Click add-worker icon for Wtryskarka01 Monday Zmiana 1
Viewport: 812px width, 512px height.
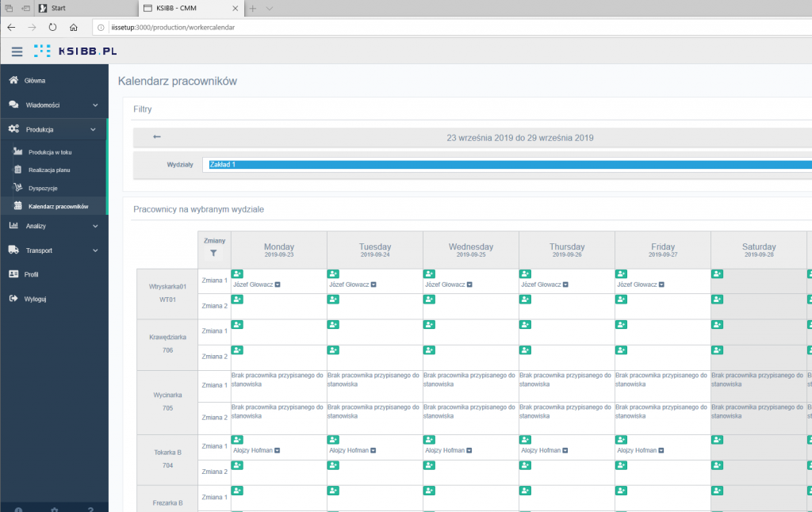point(237,273)
